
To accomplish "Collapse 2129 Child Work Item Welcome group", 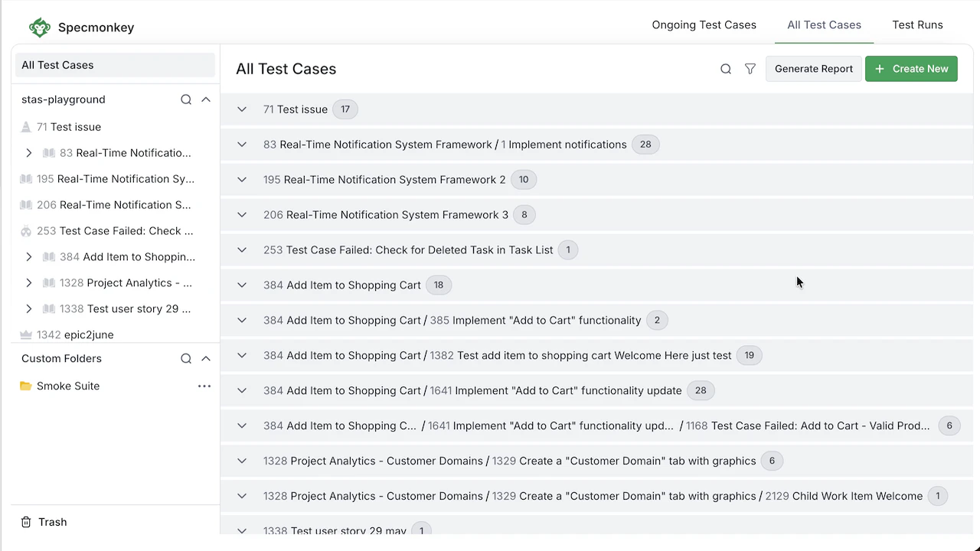I will click(x=242, y=497).
